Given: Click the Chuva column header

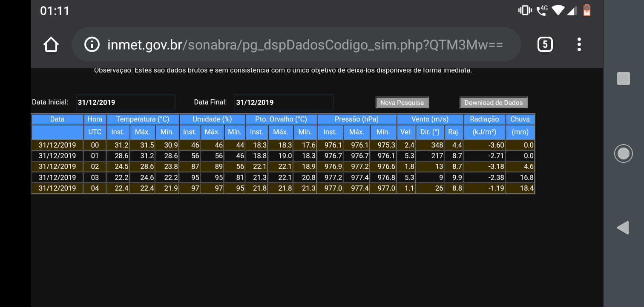Looking at the screenshot, I should 520,119.
